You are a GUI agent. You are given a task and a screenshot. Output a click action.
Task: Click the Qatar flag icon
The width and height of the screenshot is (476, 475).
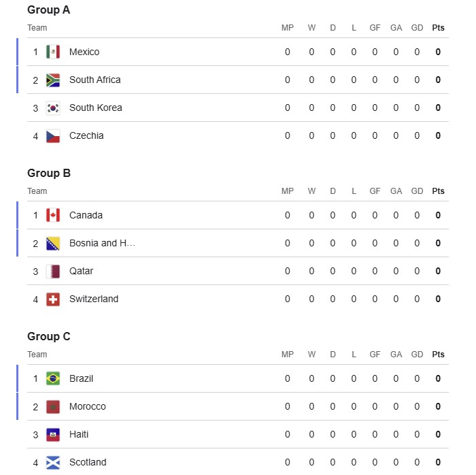(53, 271)
